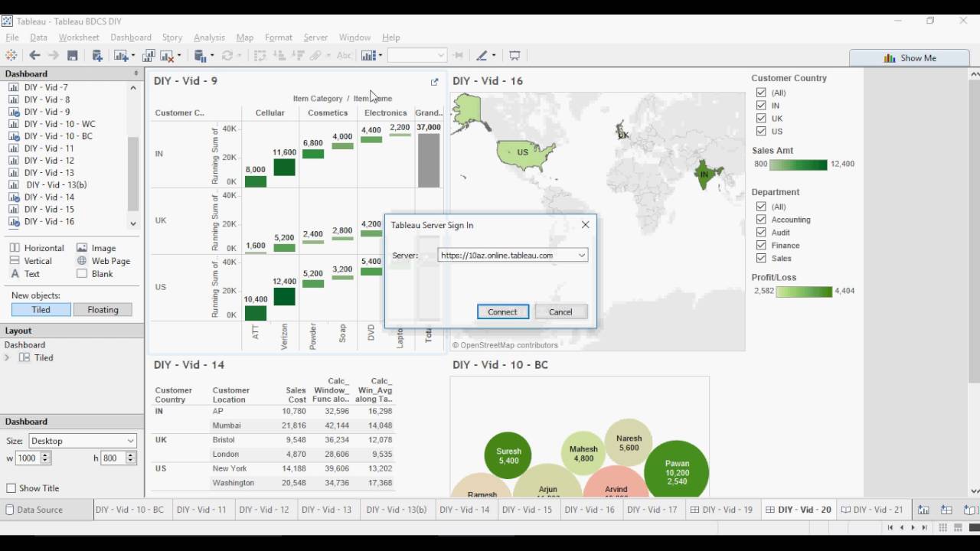The width and height of the screenshot is (980, 551).
Task: Uncheck US in Customer Country filter
Action: [761, 132]
